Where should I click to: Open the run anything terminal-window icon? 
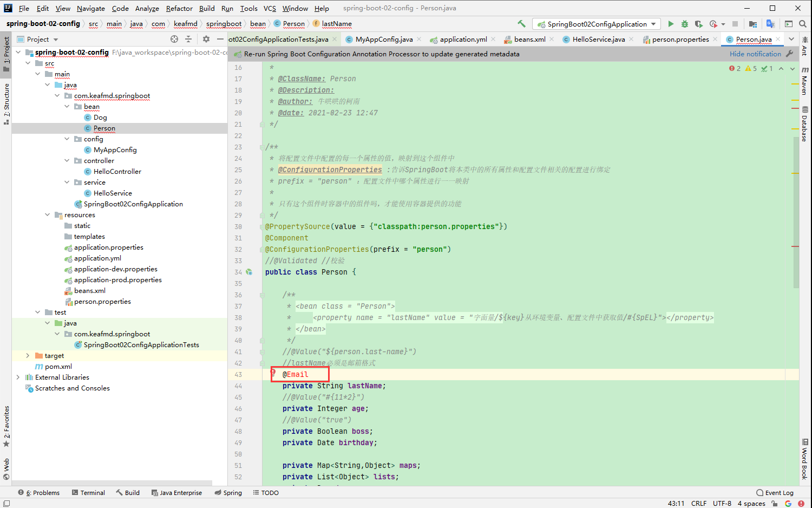pyautogui.click(x=789, y=24)
